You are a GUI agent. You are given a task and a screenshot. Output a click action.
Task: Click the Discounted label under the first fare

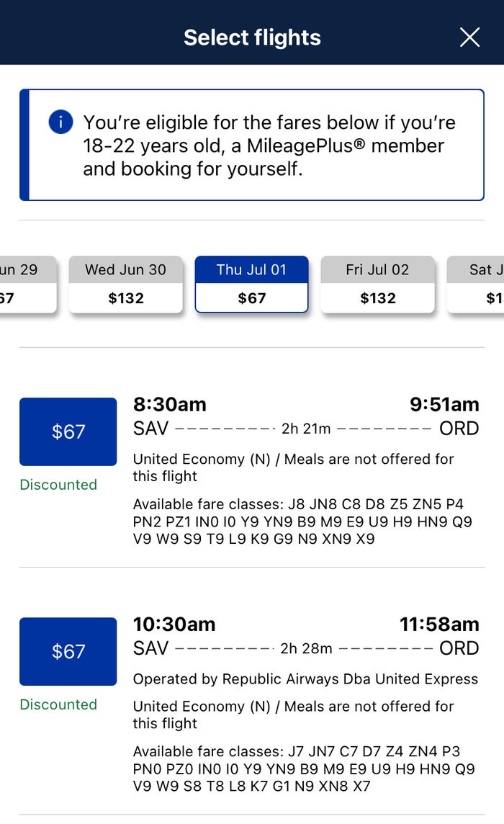(58, 485)
